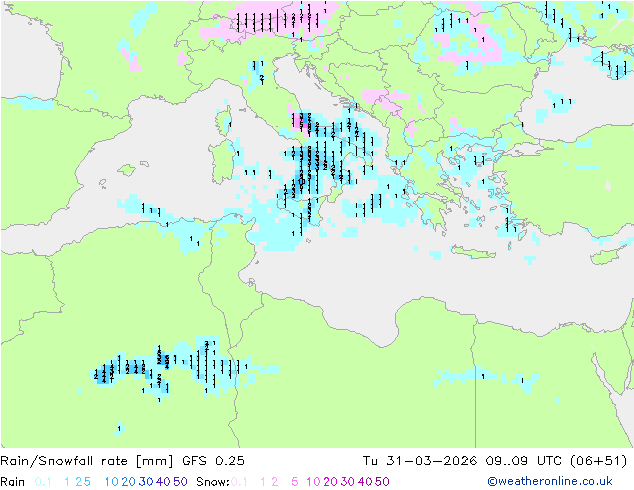Image resolution: width=634 pixels, height=490 pixels.
Task: Click the 'Snow:' legend label
Action: pyautogui.click(x=213, y=482)
